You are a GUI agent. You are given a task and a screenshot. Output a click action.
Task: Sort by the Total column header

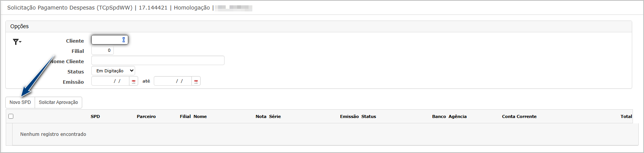(626, 116)
